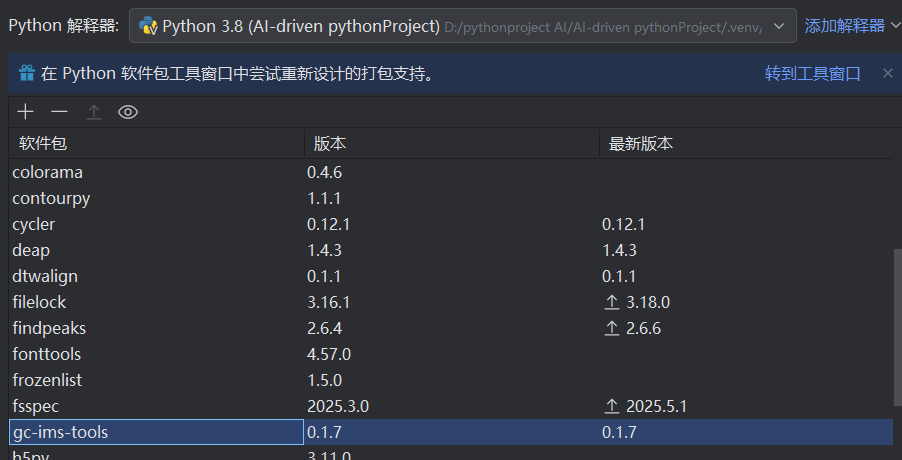Select the dtwalign package row
This screenshot has height=460, width=902.
tap(451, 276)
